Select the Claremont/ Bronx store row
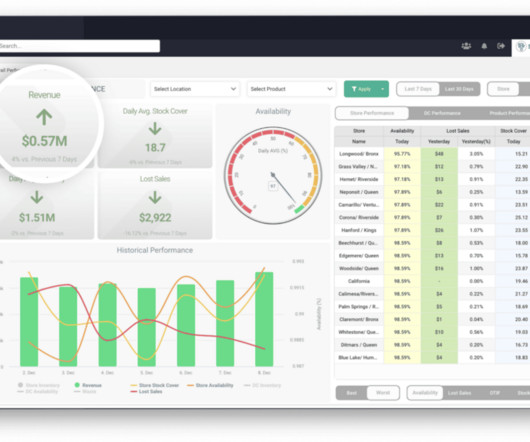The height and width of the screenshot is (442, 530). click(x=432, y=319)
